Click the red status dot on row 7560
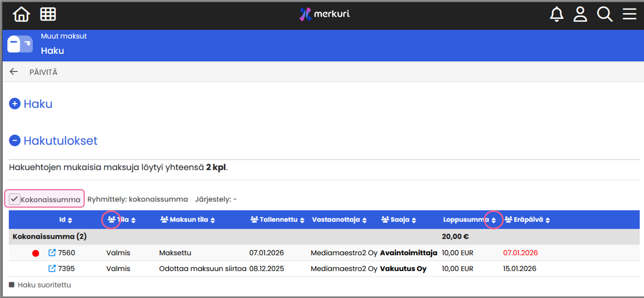 36,254
